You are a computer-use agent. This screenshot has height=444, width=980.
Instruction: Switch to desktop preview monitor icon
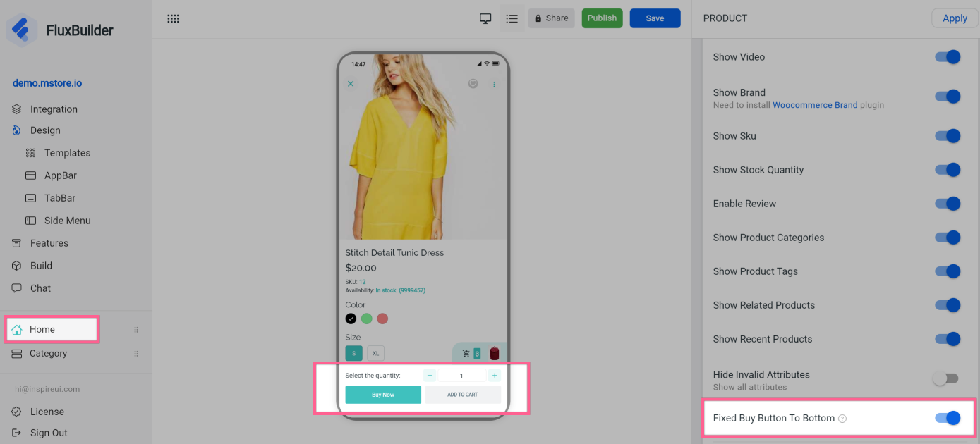click(485, 19)
